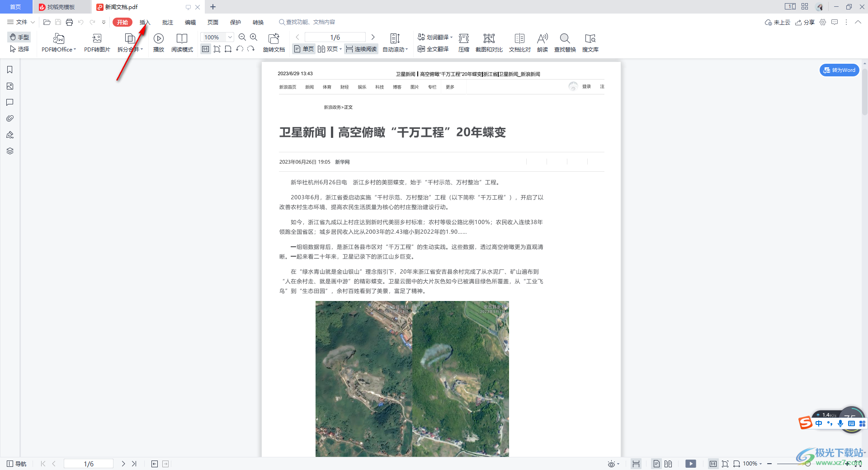Open the PDF转图片 tool
This screenshot has height=470, width=868.
(x=97, y=43)
